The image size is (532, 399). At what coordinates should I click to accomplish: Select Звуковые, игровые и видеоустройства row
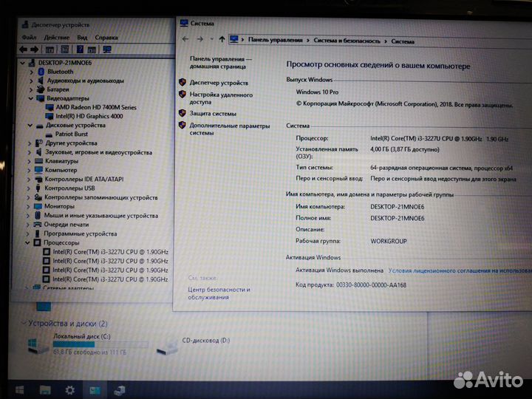(98, 152)
